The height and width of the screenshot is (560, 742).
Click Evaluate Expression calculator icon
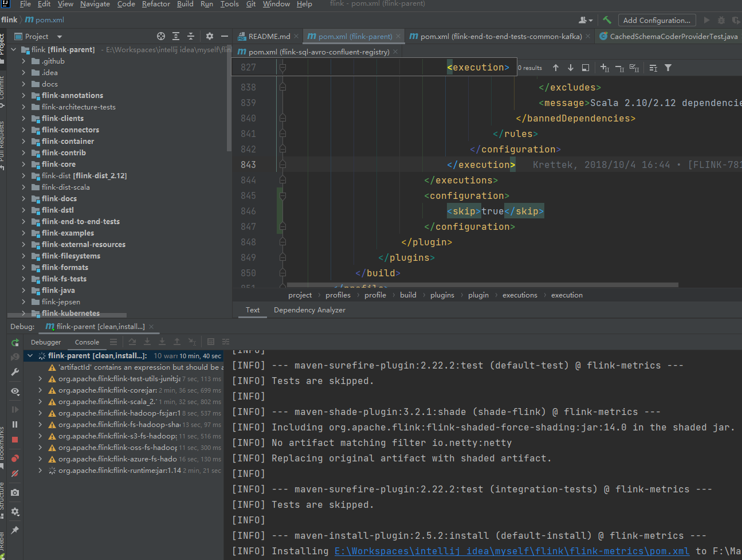point(211,342)
